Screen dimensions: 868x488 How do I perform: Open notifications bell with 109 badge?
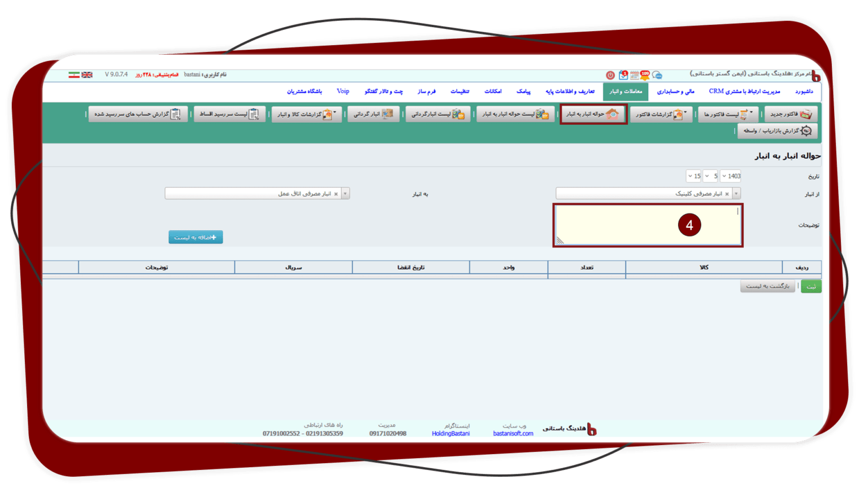tap(645, 75)
